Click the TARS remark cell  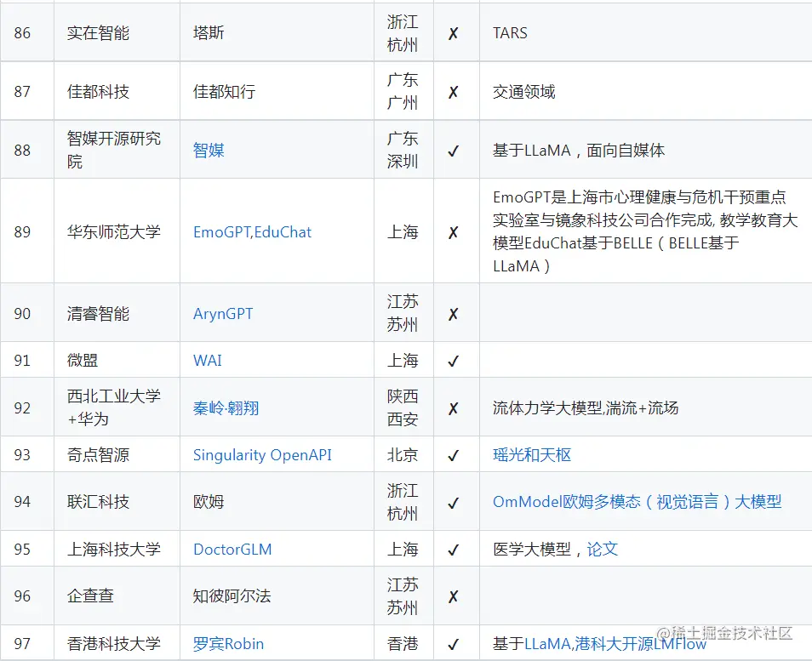coord(511,31)
